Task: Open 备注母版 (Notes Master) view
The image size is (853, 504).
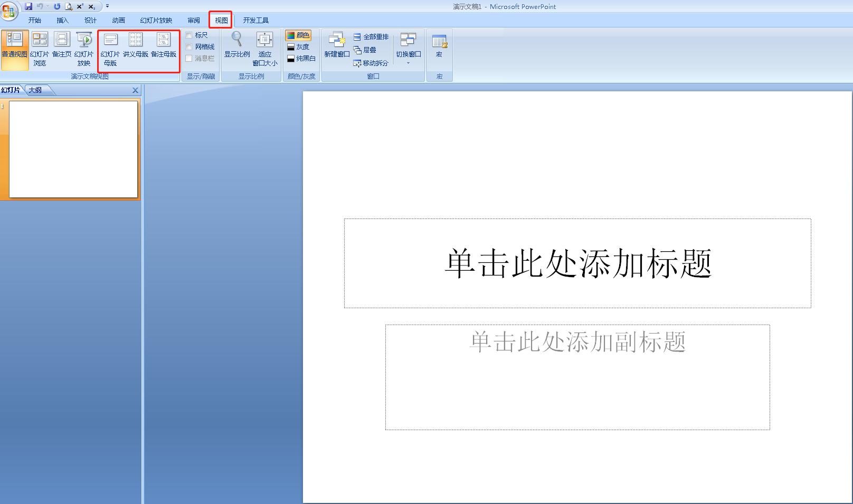Action: tap(163, 47)
